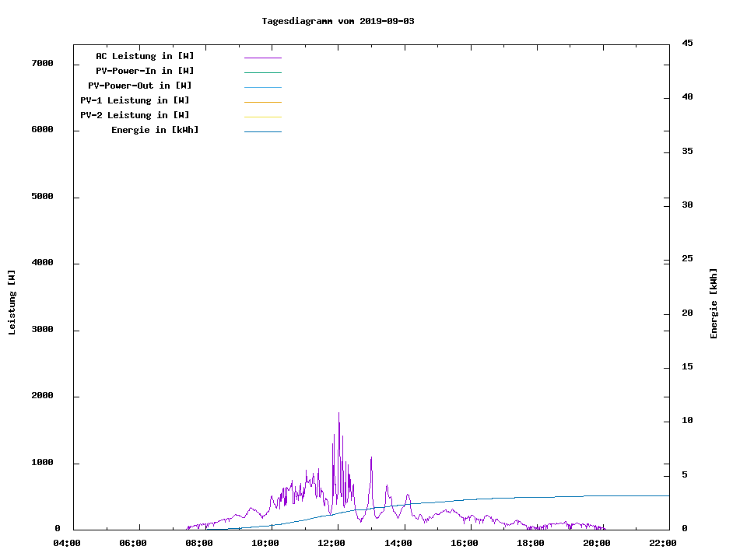Click the vertical Leistung [W] left axis title

point(12,303)
